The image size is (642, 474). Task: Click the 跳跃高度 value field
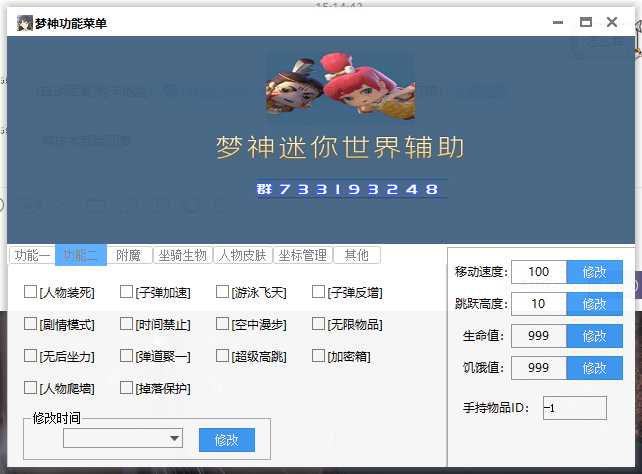point(539,304)
